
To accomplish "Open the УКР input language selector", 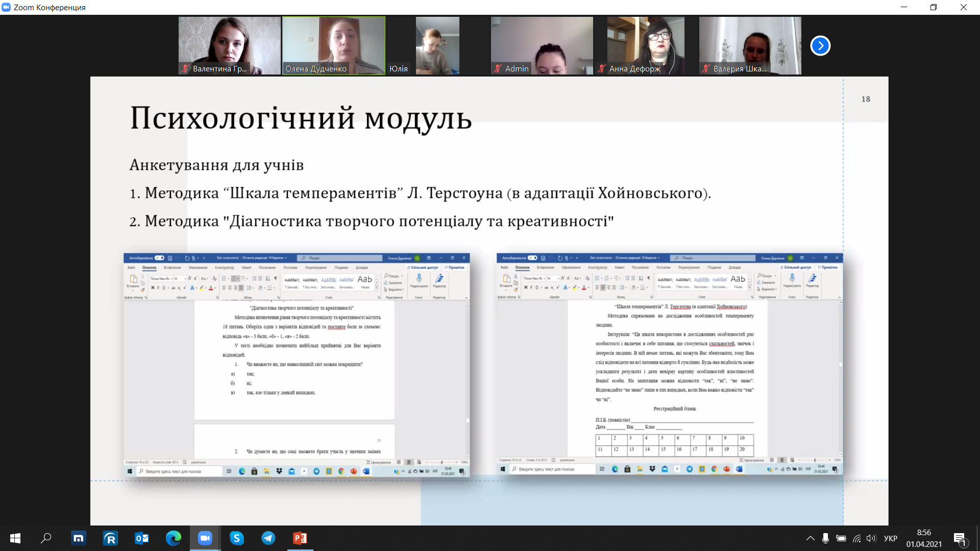I will coord(891,538).
